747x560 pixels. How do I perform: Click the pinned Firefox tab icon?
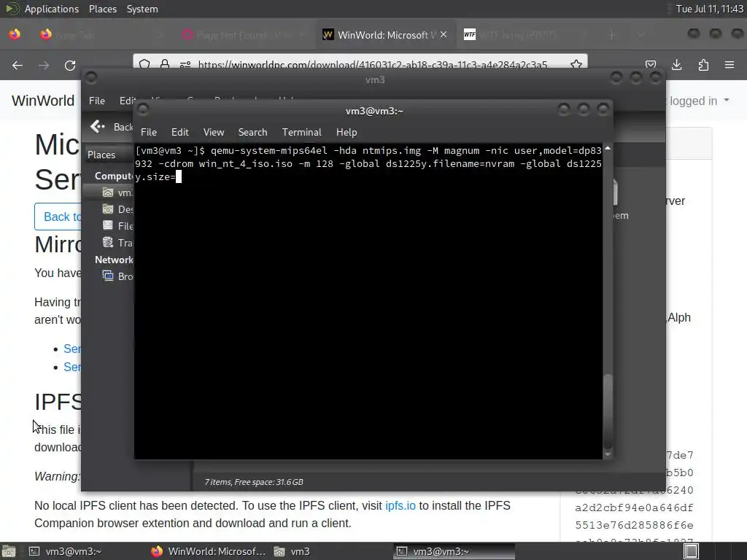pyautogui.click(x=15, y=34)
